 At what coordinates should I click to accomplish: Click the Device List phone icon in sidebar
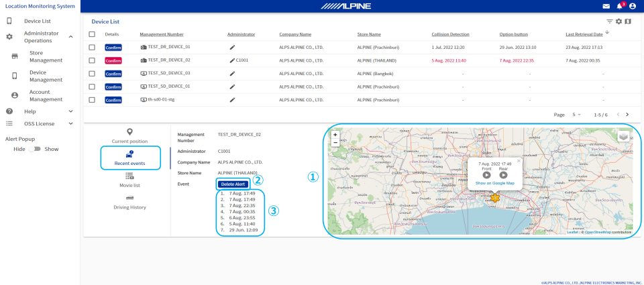coord(9,21)
